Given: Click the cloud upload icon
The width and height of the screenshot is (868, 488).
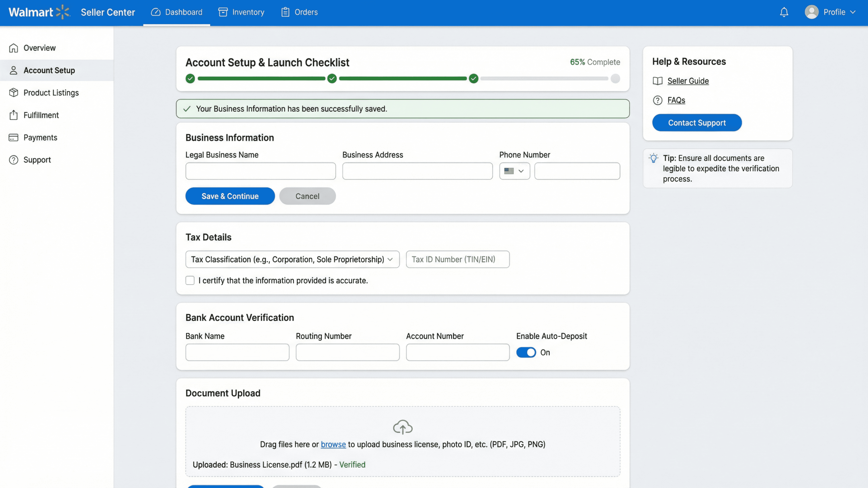Looking at the screenshot, I should [x=403, y=427].
